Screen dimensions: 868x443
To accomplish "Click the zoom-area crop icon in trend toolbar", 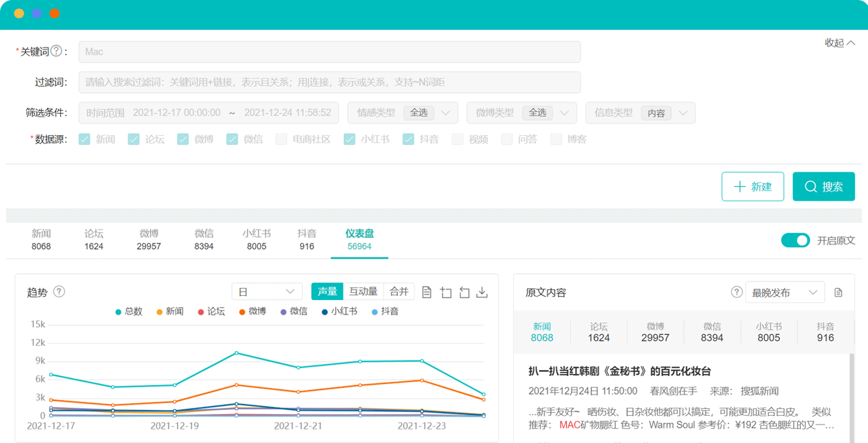I will (446, 292).
